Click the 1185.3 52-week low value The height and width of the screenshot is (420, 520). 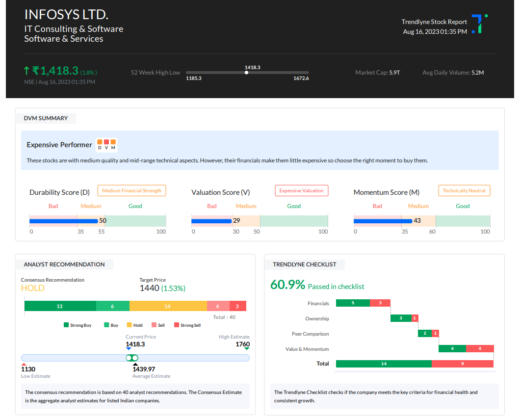(x=194, y=79)
